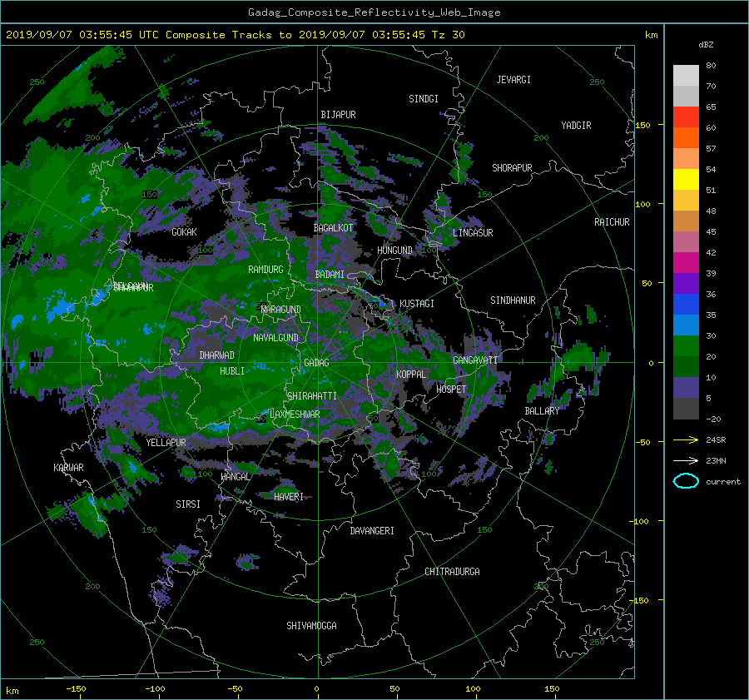The width and height of the screenshot is (749, 700).
Task: Click the DAVANGERI city label
Action: [372, 531]
